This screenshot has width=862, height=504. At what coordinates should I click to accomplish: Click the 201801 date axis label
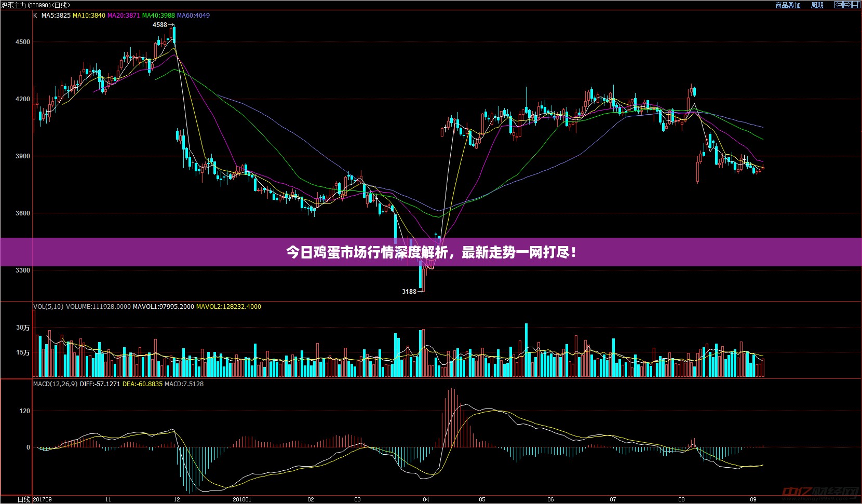click(242, 499)
